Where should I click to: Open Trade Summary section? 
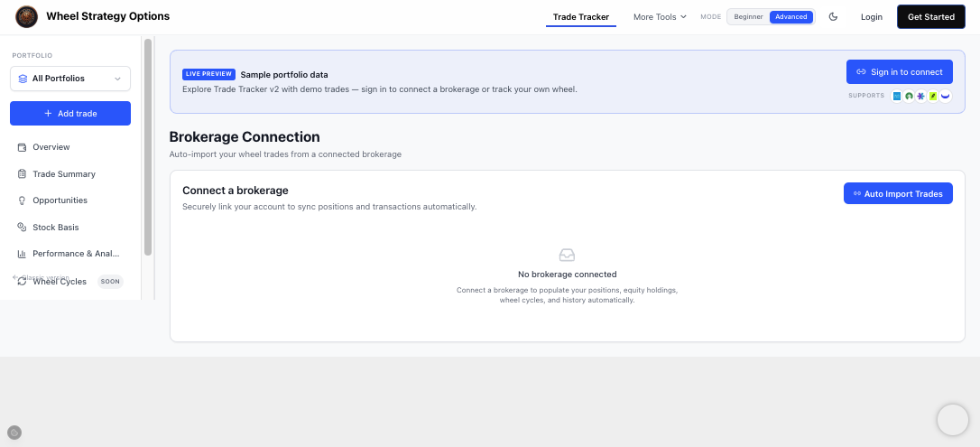[x=70, y=173]
